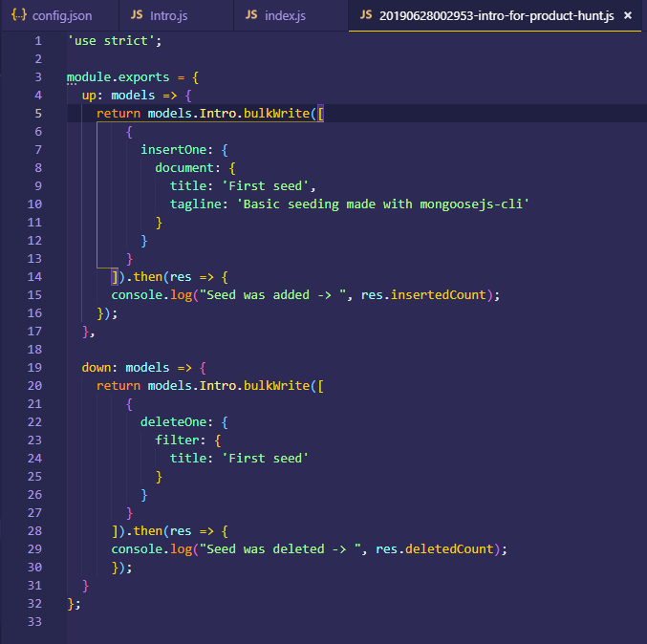The image size is (647, 644).
Task: Click bulkWrite on line 20
Action: click(x=276, y=386)
